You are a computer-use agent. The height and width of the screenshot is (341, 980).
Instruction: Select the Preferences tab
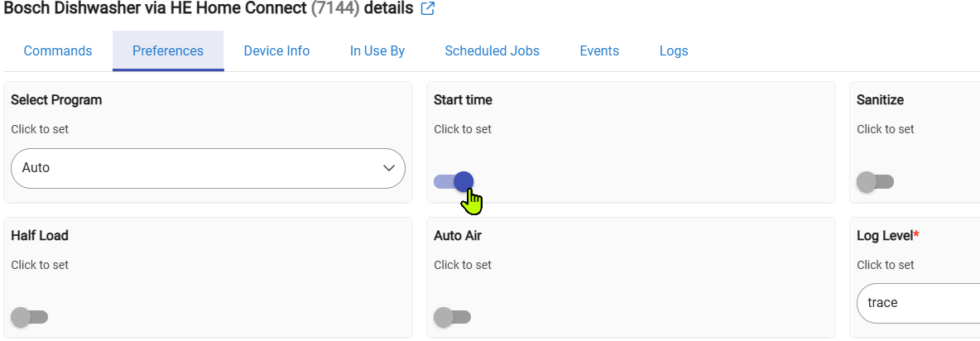(x=168, y=51)
